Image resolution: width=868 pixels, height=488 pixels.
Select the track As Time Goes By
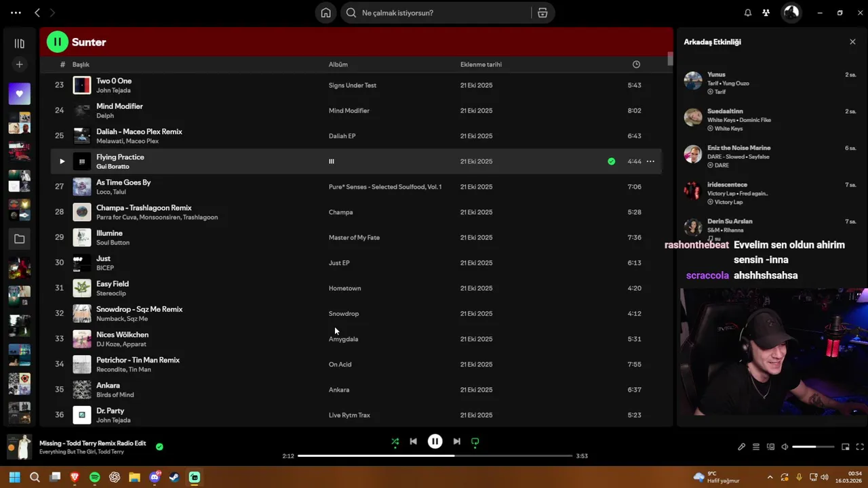tap(123, 182)
